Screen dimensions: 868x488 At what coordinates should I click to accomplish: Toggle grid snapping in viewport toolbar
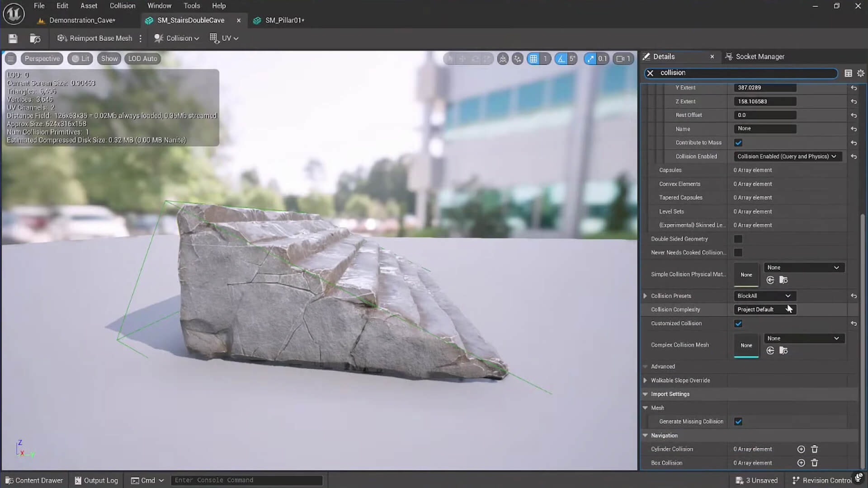(534, 58)
